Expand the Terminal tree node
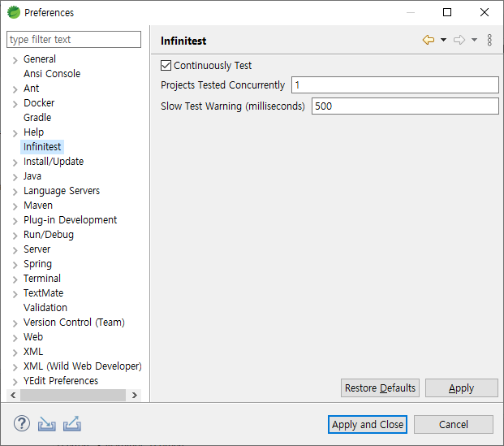The height and width of the screenshot is (446, 504). [15, 279]
